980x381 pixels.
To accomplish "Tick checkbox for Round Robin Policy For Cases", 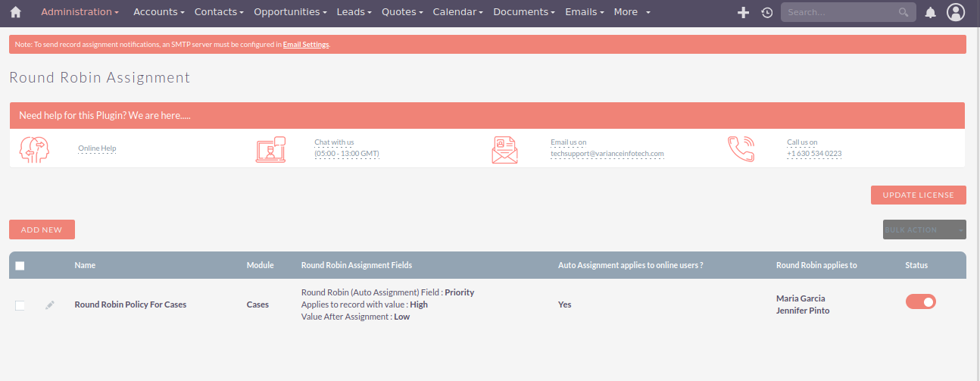I will (20, 305).
